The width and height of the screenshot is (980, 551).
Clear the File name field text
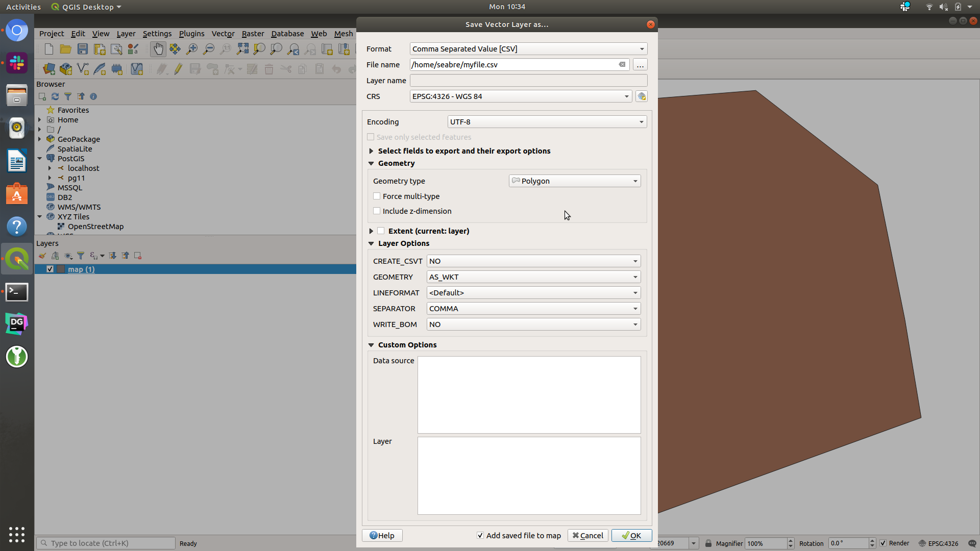coord(622,65)
